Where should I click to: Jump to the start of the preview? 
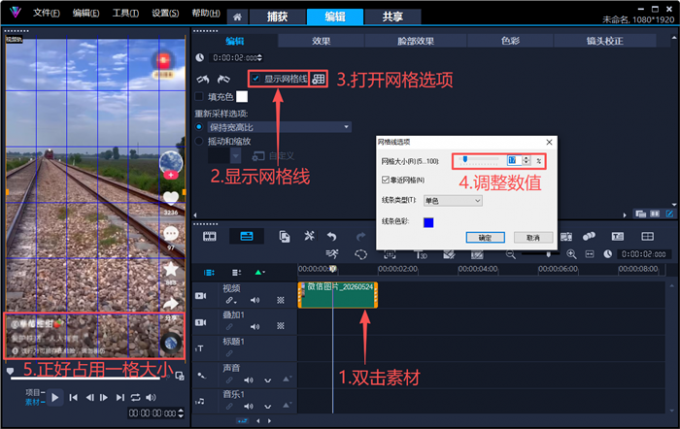click(x=73, y=397)
